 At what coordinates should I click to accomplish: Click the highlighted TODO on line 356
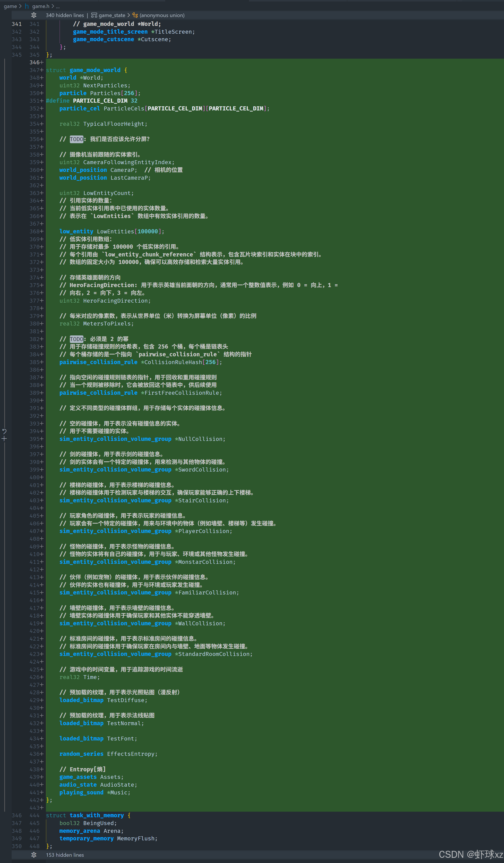pos(76,139)
